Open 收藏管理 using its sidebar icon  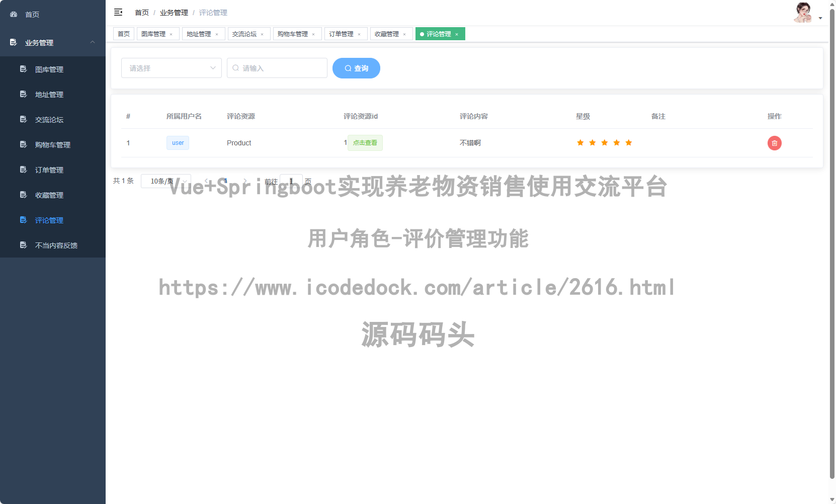click(x=23, y=195)
